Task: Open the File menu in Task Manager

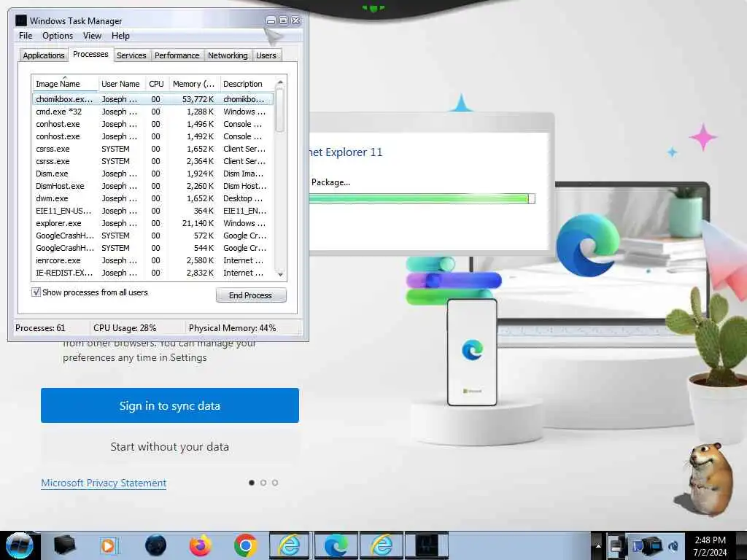Action: point(26,36)
